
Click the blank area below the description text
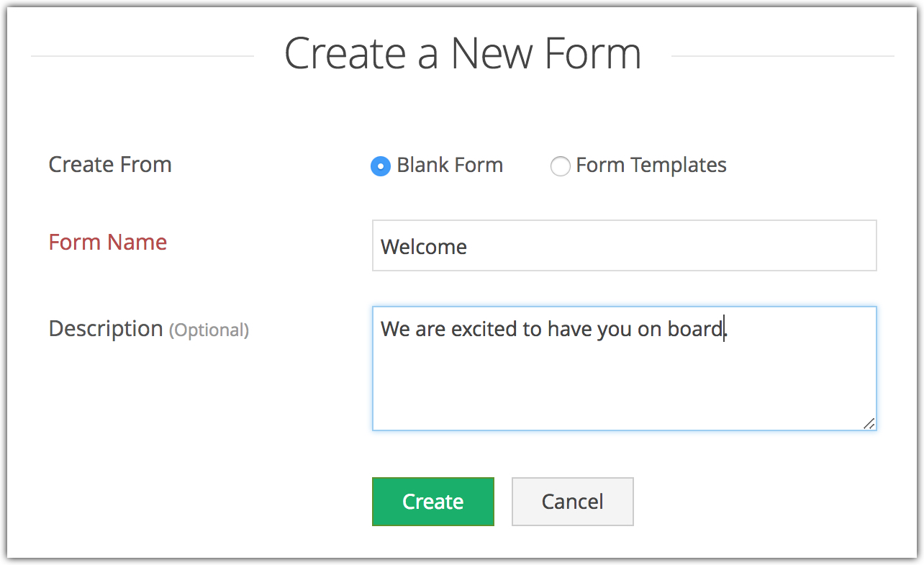(x=624, y=392)
